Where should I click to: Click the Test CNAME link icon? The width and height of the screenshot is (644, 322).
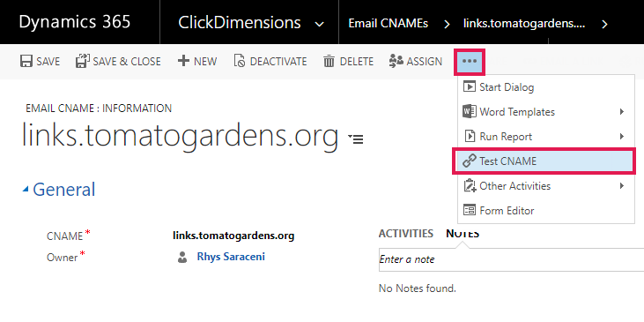tap(469, 161)
